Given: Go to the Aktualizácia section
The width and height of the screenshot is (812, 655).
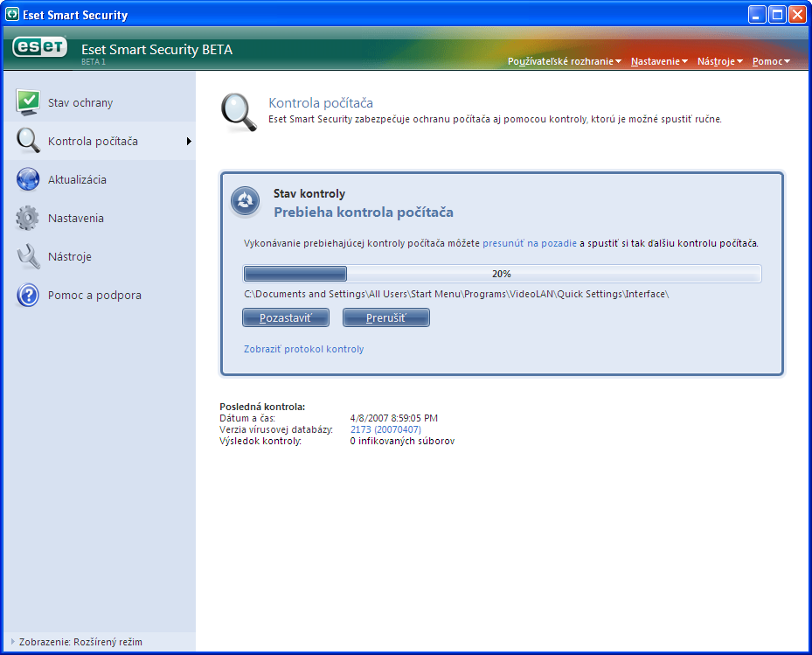Looking at the screenshot, I should pos(100,179).
